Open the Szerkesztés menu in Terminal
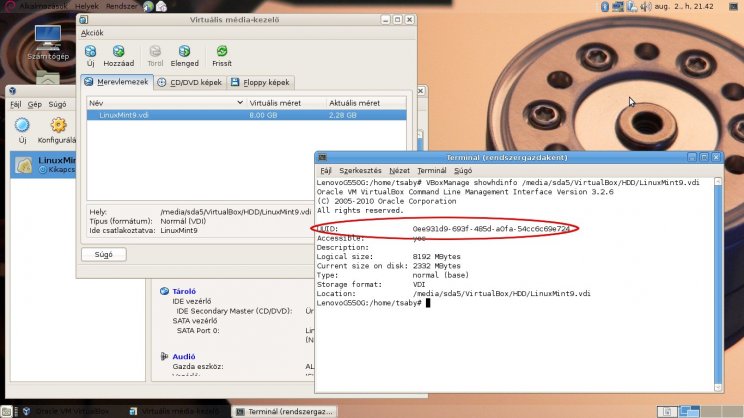The image size is (744, 418). pos(360,170)
